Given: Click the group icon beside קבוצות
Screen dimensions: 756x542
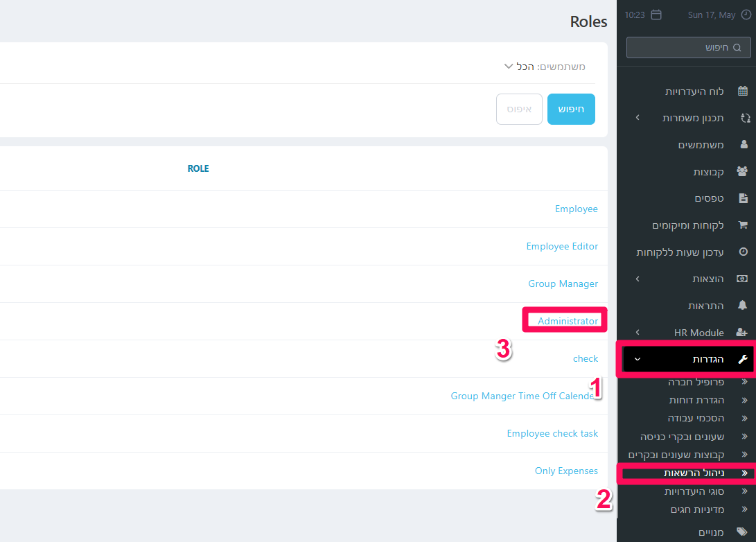Looking at the screenshot, I should click(743, 171).
